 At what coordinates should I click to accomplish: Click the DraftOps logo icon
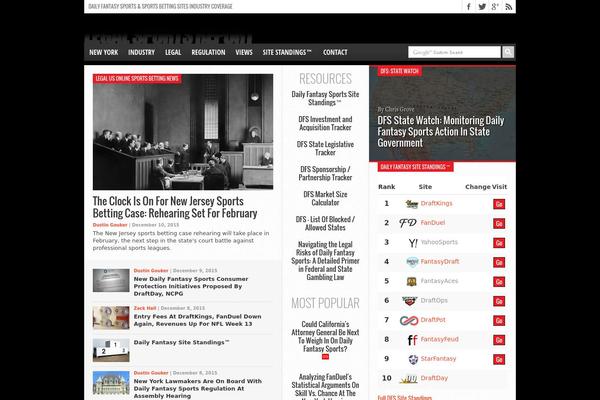click(409, 301)
